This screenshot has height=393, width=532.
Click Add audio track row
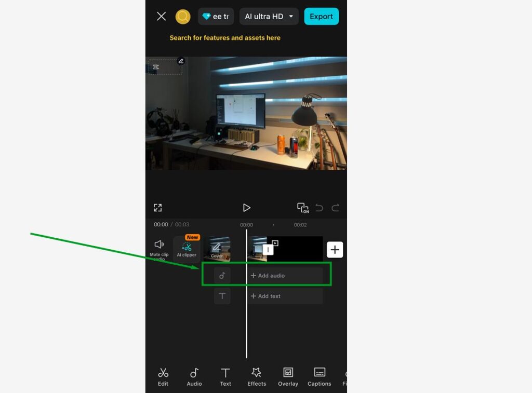(x=285, y=276)
